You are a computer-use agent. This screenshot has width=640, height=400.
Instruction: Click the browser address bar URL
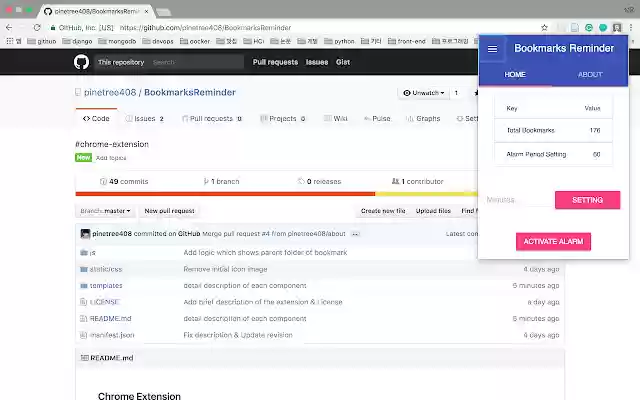(x=205, y=28)
